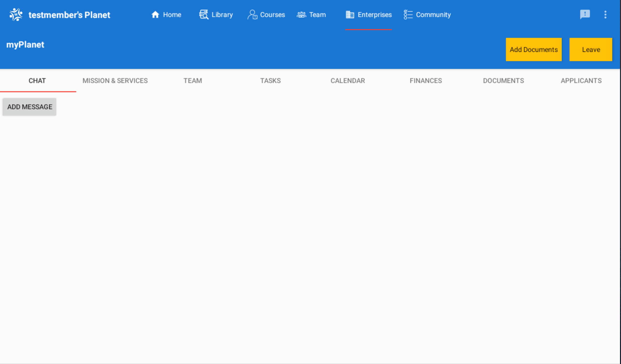Select the Tasks tab
Screen dimensions: 621x364
tap(270, 81)
